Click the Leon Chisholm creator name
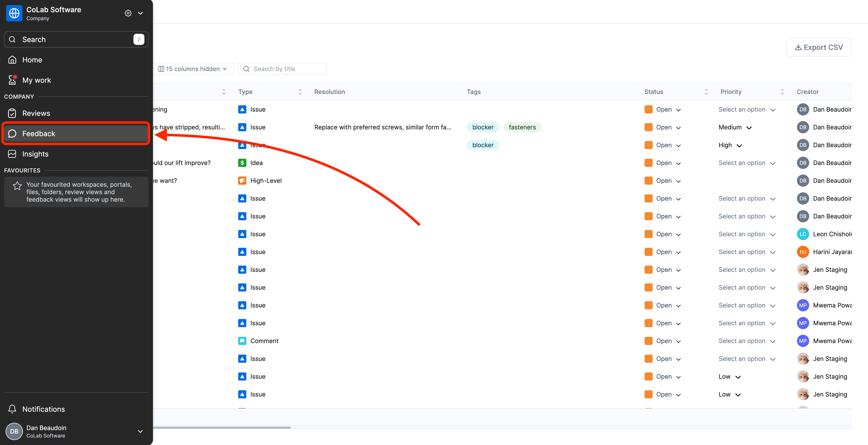This screenshot has height=445, width=868. pyautogui.click(x=832, y=234)
